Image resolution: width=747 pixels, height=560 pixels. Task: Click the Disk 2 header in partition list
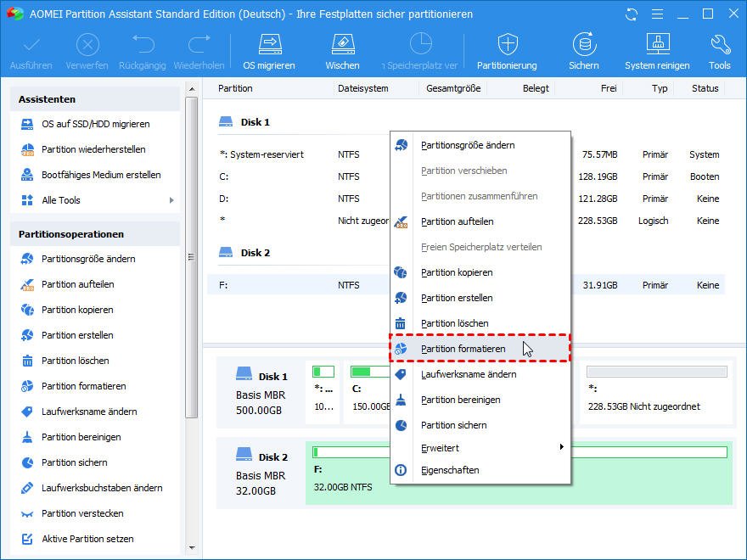[244, 253]
